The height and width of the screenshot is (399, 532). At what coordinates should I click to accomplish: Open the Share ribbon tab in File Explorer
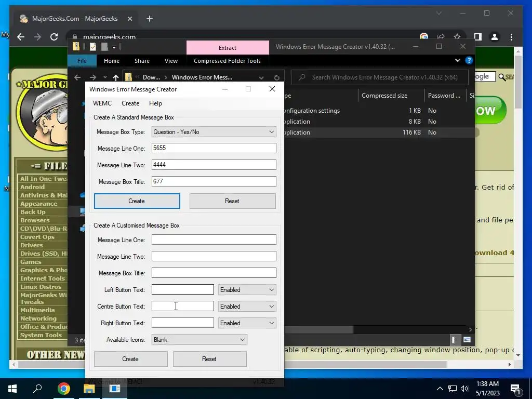point(142,61)
